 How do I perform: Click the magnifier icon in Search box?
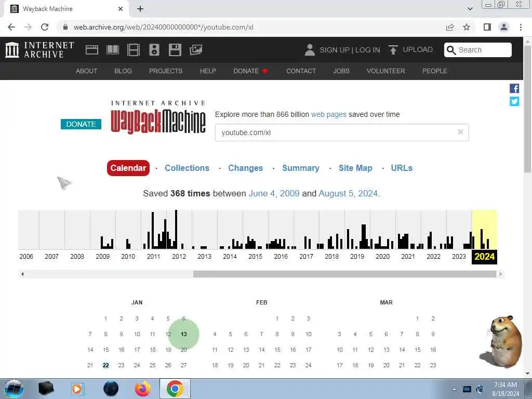(x=451, y=50)
